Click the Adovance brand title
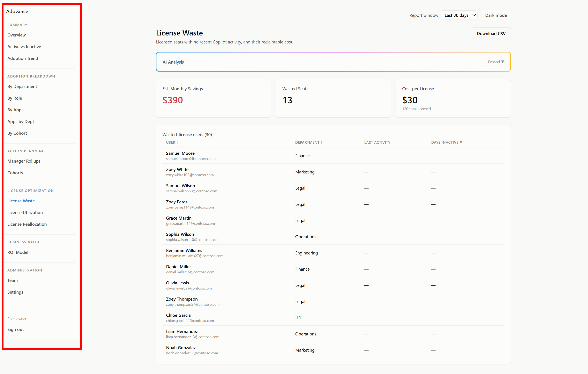 17,11
